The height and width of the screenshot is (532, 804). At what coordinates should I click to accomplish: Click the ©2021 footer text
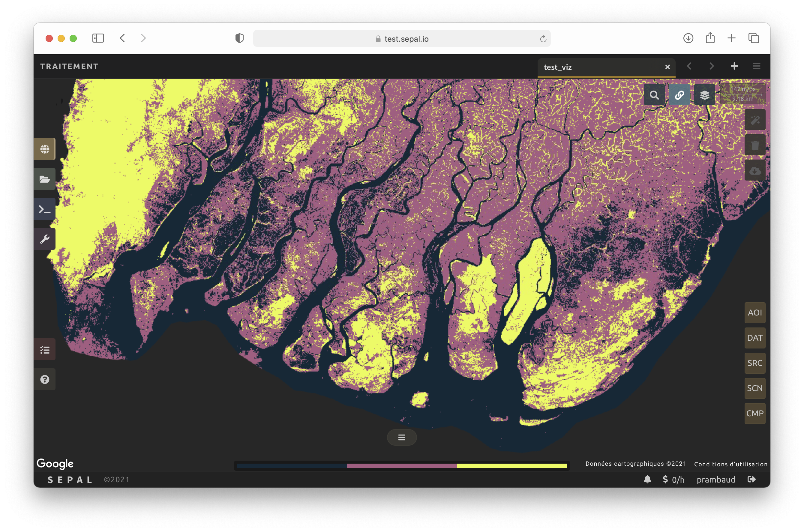117,480
